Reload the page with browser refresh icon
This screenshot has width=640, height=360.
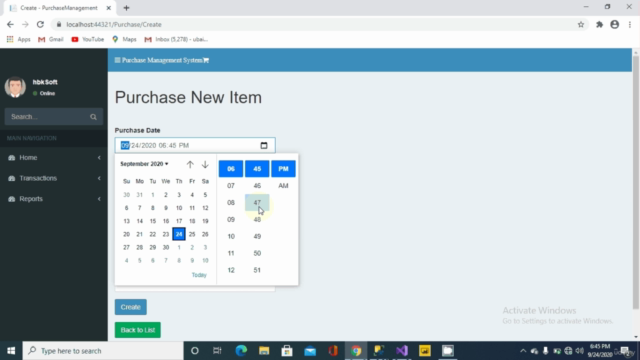pyautogui.click(x=40, y=24)
